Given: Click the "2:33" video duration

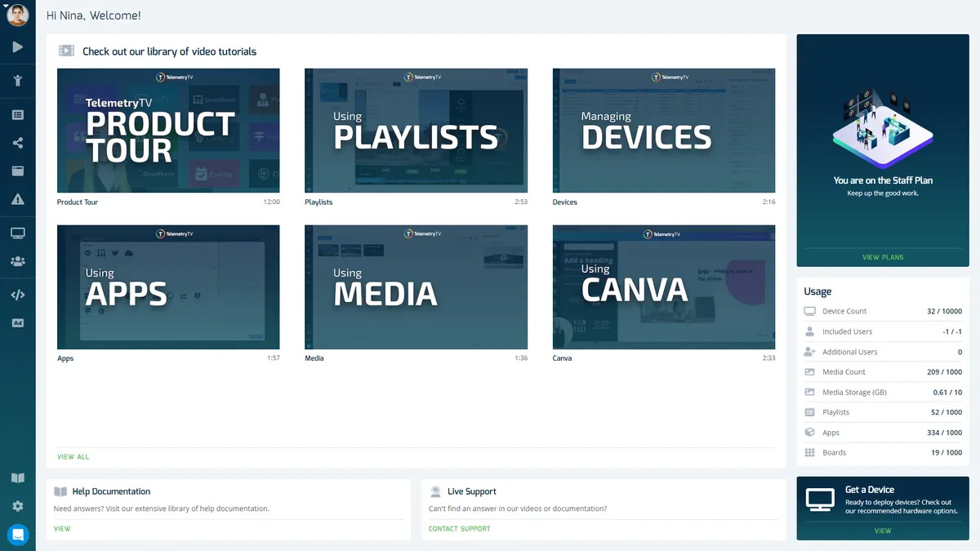Looking at the screenshot, I should (x=768, y=358).
